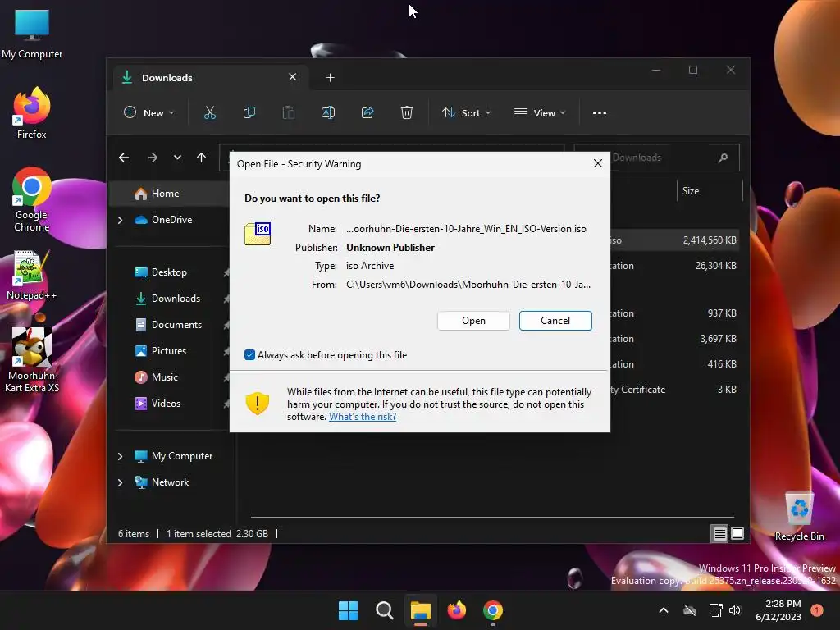
Task: Select the Certificate file sized 3 KB
Action: pos(675,390)
